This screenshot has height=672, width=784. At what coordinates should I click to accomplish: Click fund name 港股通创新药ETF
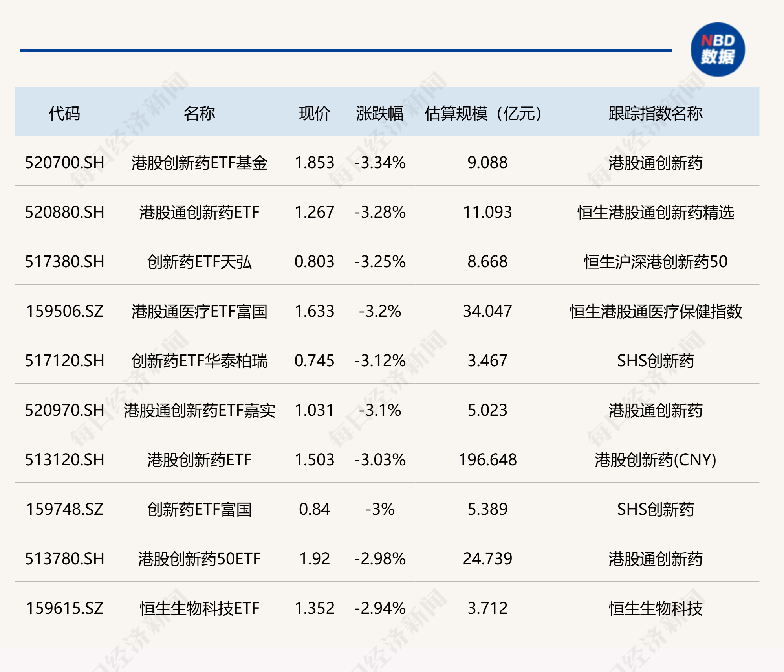(199, 212)
